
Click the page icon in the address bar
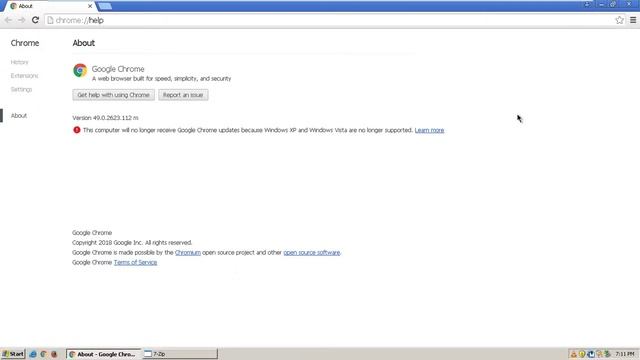click(50, 20)
